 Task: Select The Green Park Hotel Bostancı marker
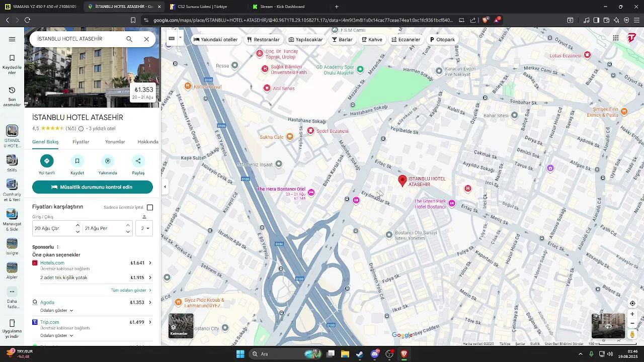click(452, 204)
